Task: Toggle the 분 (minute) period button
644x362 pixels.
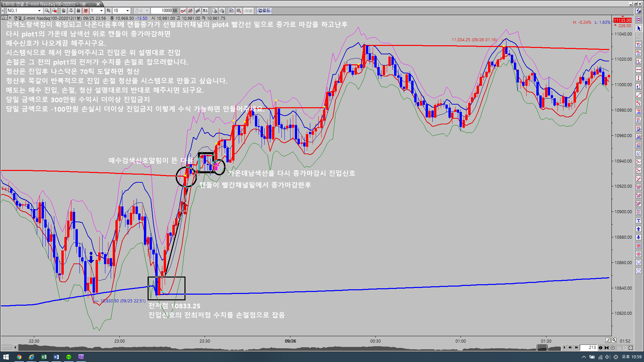Action: (86, 11)
